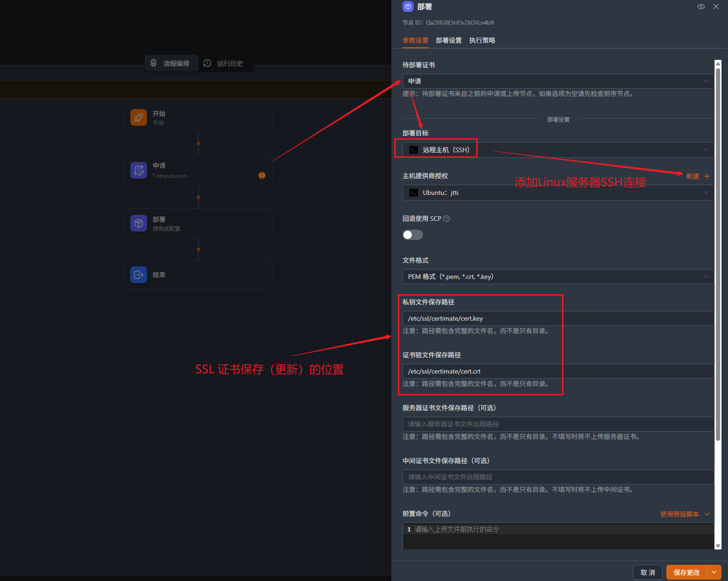
Task: Switch to the 部署设置 tab
Action: (x=448, y=40)
